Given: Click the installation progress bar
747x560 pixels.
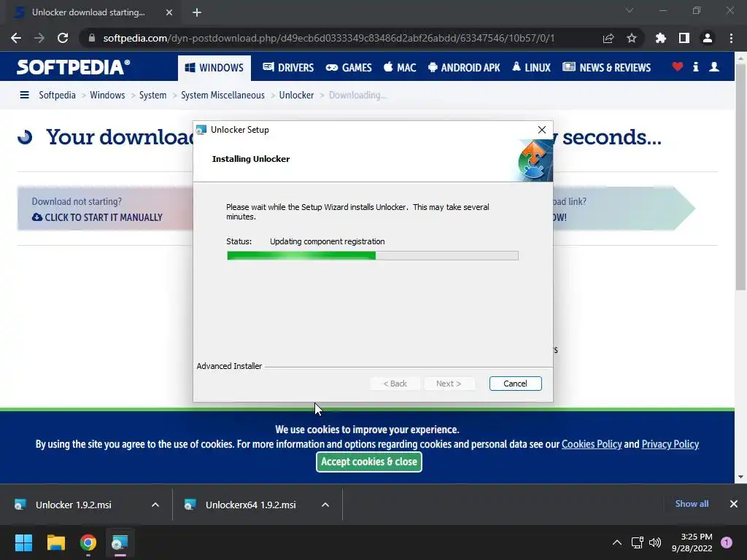Looking at the screenshot, I should (373, 256).
